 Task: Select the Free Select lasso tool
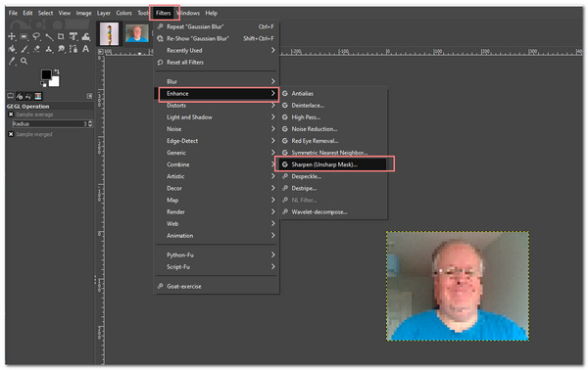pos(36,36)
